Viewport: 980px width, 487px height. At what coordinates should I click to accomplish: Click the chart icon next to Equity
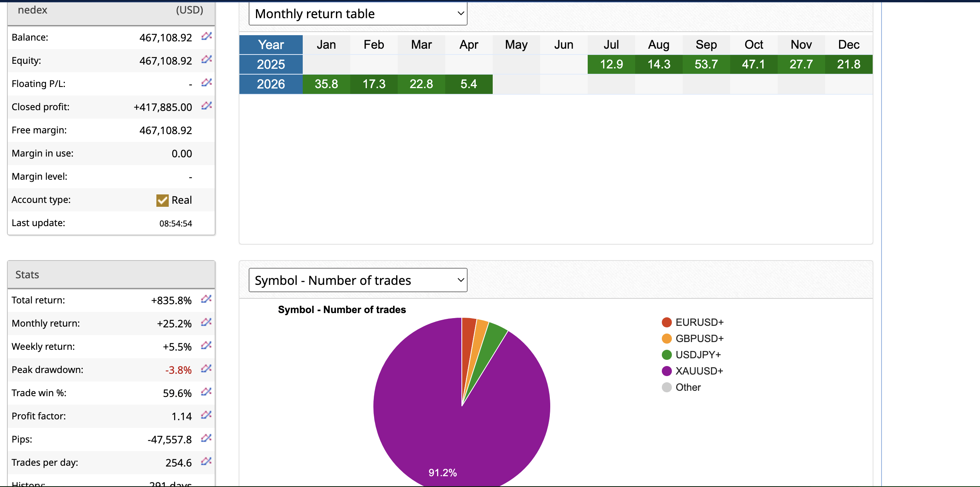coord(207,60)
